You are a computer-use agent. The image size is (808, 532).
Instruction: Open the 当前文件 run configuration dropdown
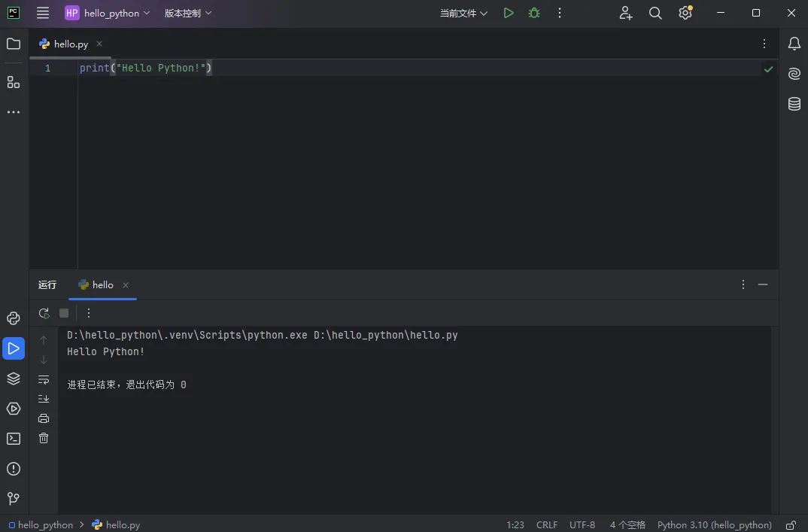click(463, 13)
